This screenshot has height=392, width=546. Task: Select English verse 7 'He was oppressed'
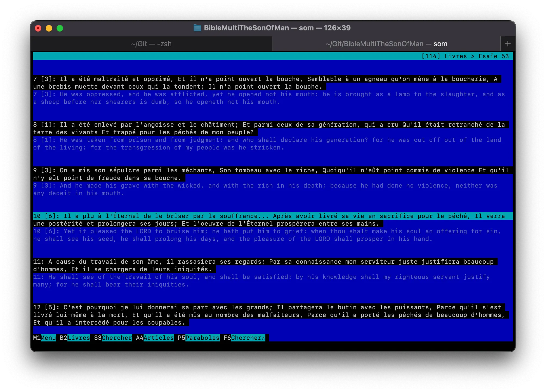tap(269, 98)
